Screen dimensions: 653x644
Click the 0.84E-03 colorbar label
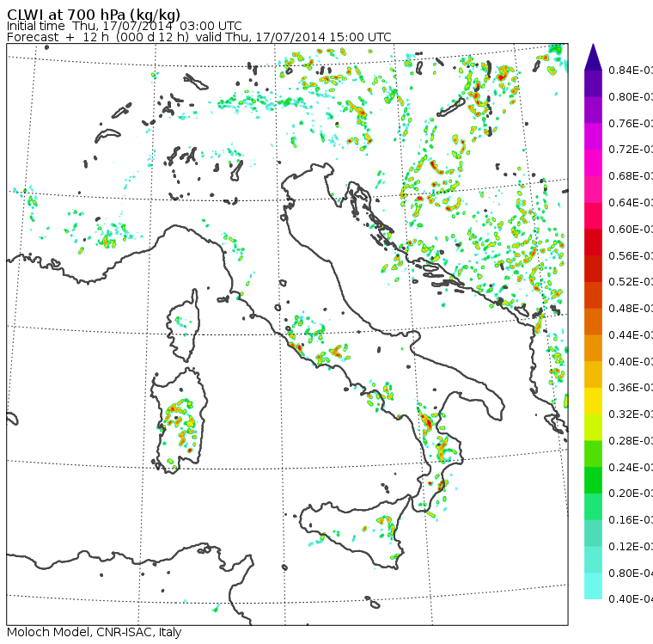[631, 71]
